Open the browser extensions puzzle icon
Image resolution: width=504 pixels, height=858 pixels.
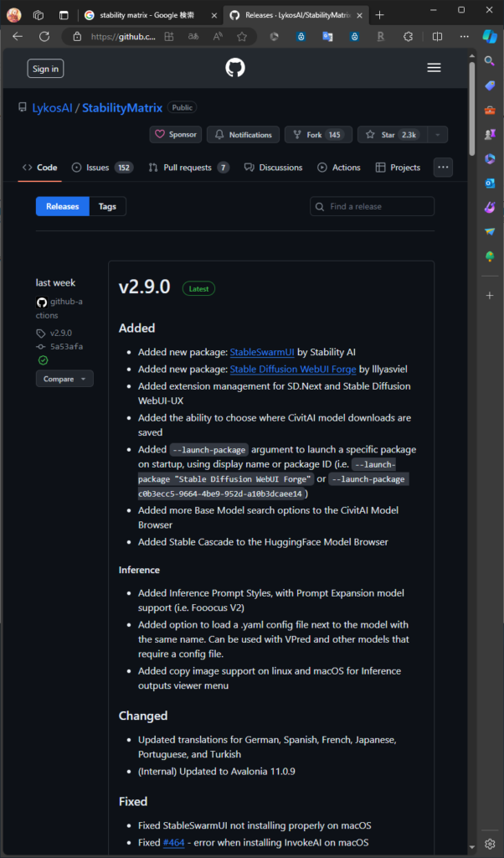point(408,37)
